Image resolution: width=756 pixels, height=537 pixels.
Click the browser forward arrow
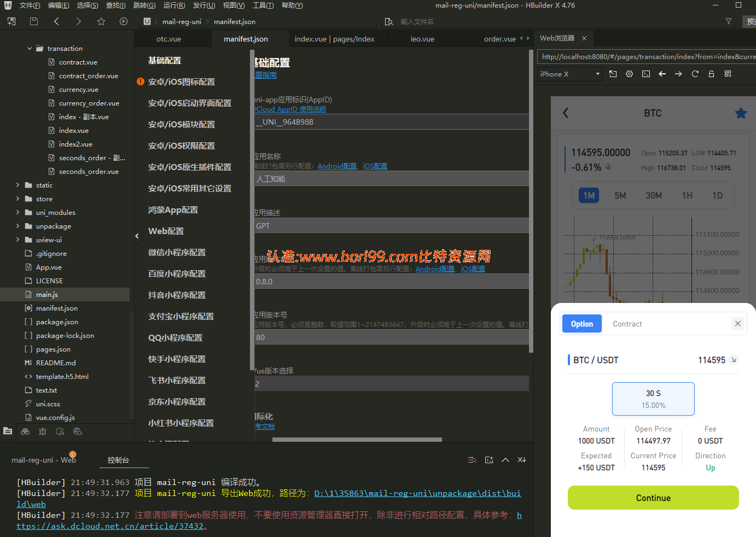point(679,74)
